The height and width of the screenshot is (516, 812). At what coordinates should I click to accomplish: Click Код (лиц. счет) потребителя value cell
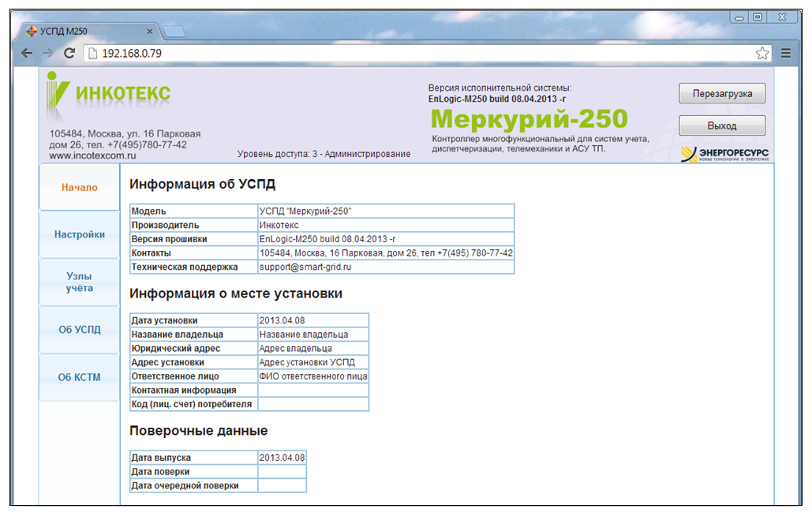(313, 404)
